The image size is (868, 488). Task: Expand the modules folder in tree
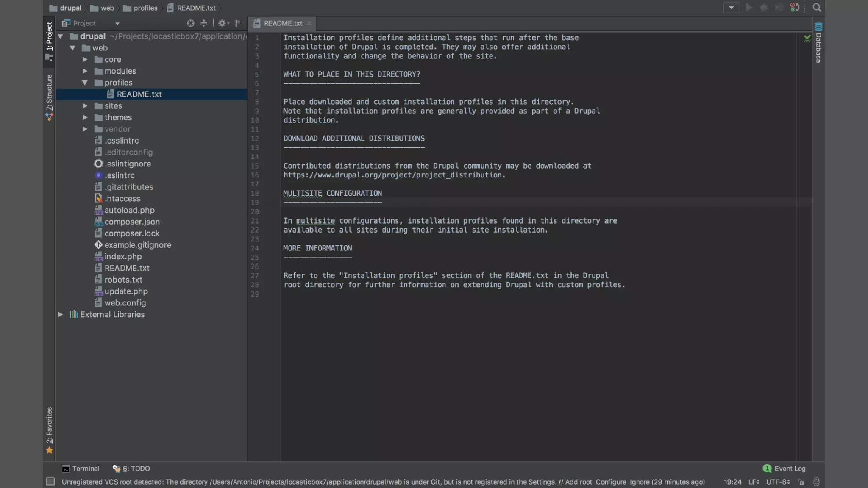point(85,71)
